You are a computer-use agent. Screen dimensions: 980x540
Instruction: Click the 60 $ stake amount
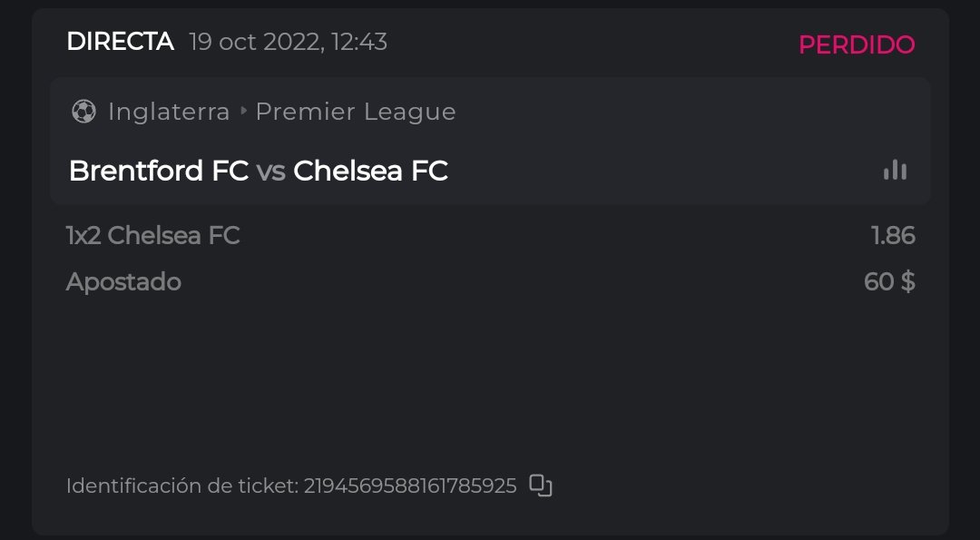coord(889,282)
